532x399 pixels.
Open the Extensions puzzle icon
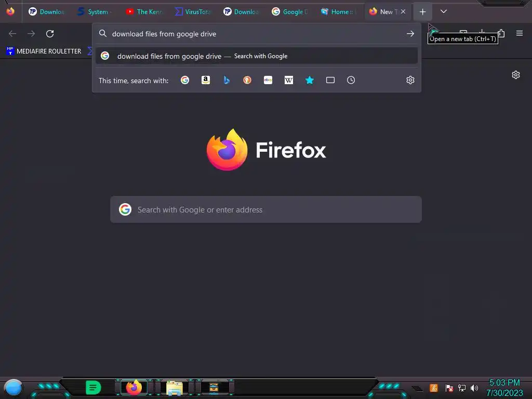[501, 33]
